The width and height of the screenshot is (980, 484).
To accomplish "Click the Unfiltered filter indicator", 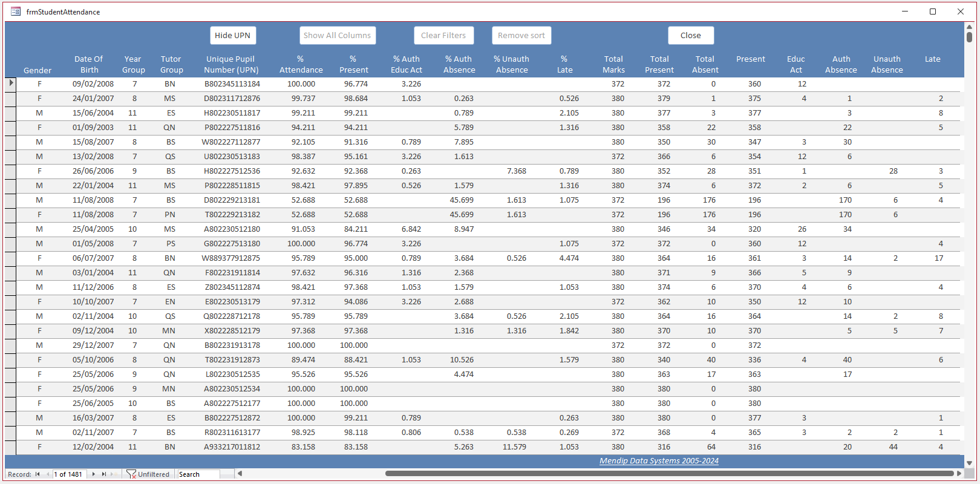I will [148, 474].
